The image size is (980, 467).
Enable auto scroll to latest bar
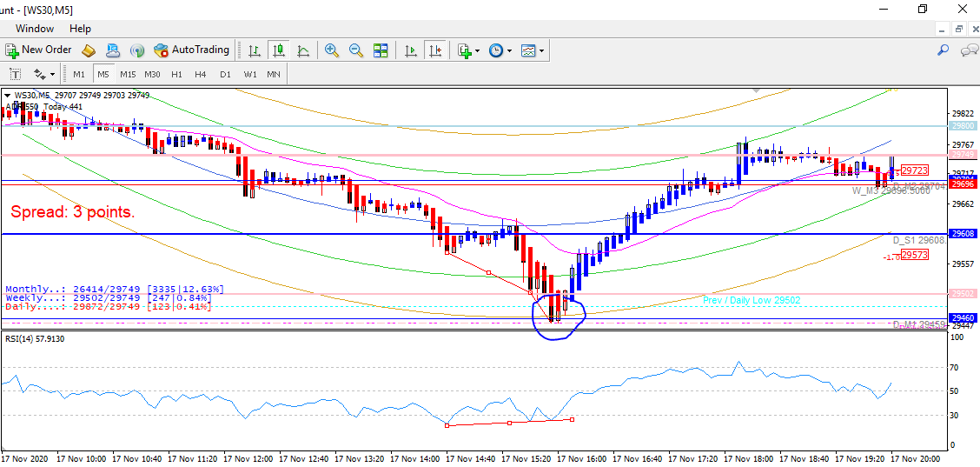[x=411, y=50]
